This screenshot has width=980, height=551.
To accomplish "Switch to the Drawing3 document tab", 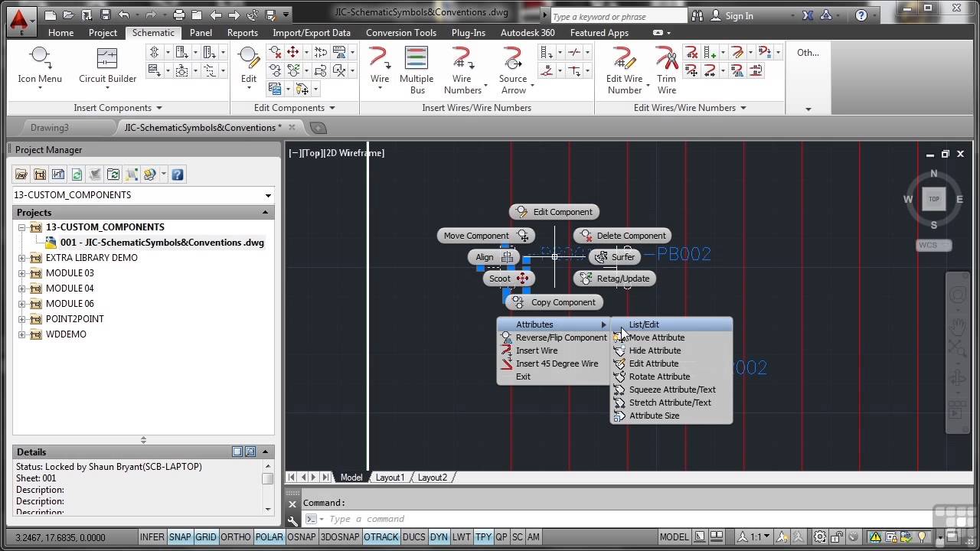I will (x=50, y=128).
